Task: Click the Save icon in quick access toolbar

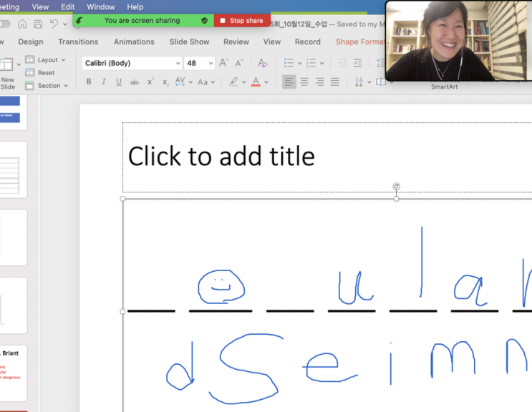Action: pyautogui.click(x=38, y=24)
